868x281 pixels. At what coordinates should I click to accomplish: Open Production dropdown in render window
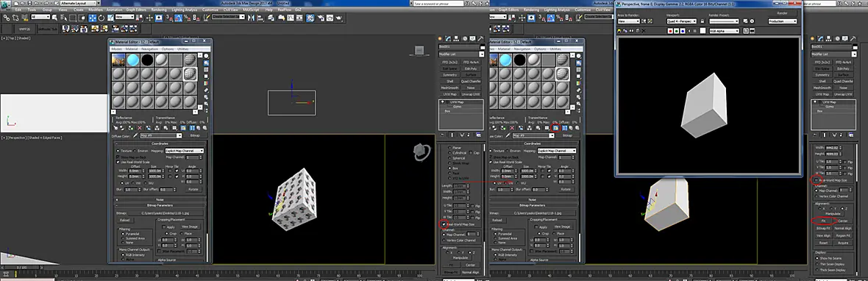[x=782, y=21]
